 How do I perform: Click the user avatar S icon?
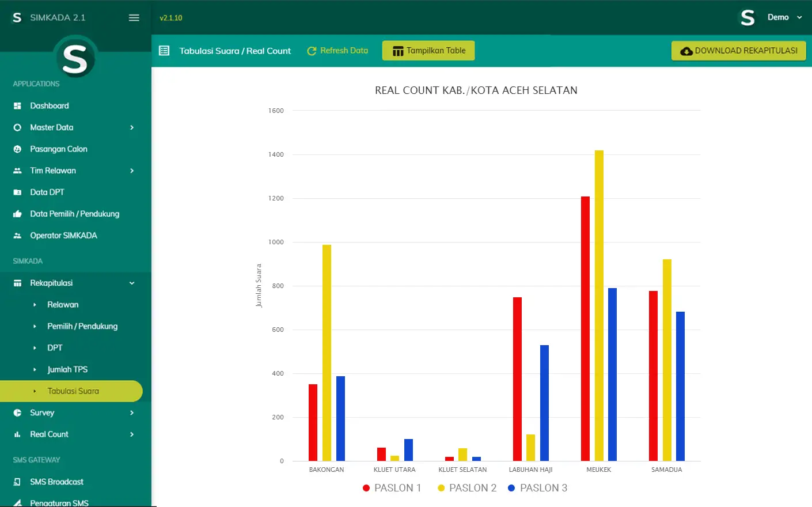click(x=748, y=18)
